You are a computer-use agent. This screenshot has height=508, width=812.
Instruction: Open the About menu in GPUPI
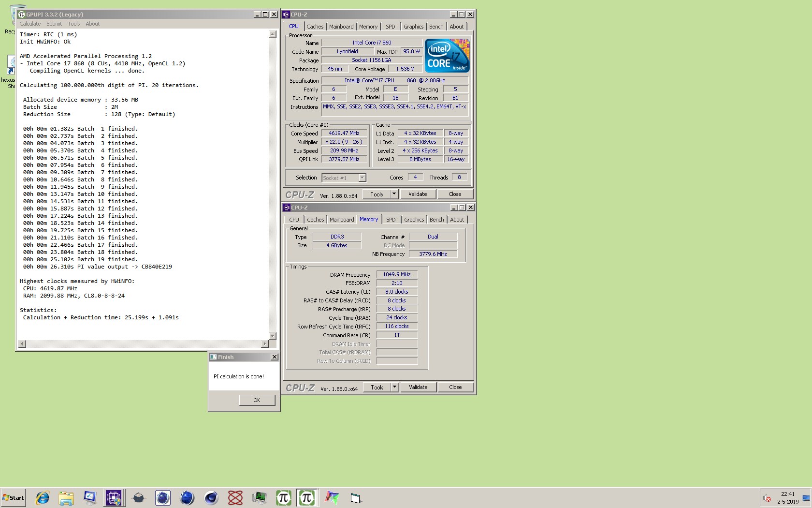click(x=93, y=24)
